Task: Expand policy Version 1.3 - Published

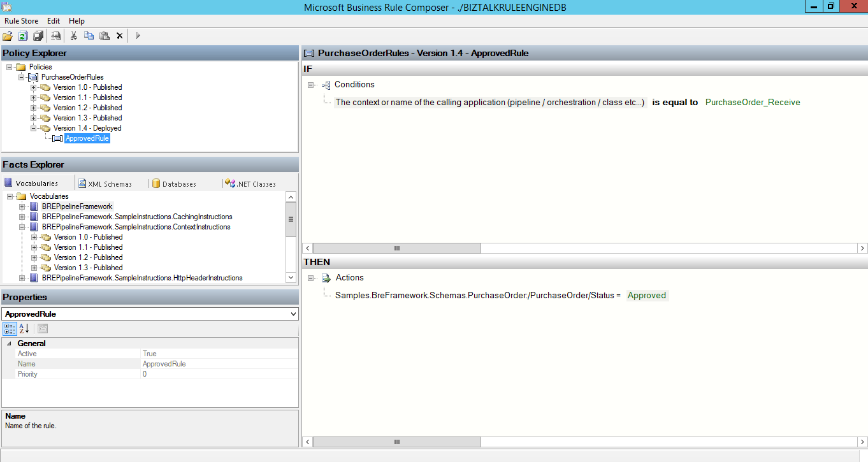Action: [x=33, y=118]
